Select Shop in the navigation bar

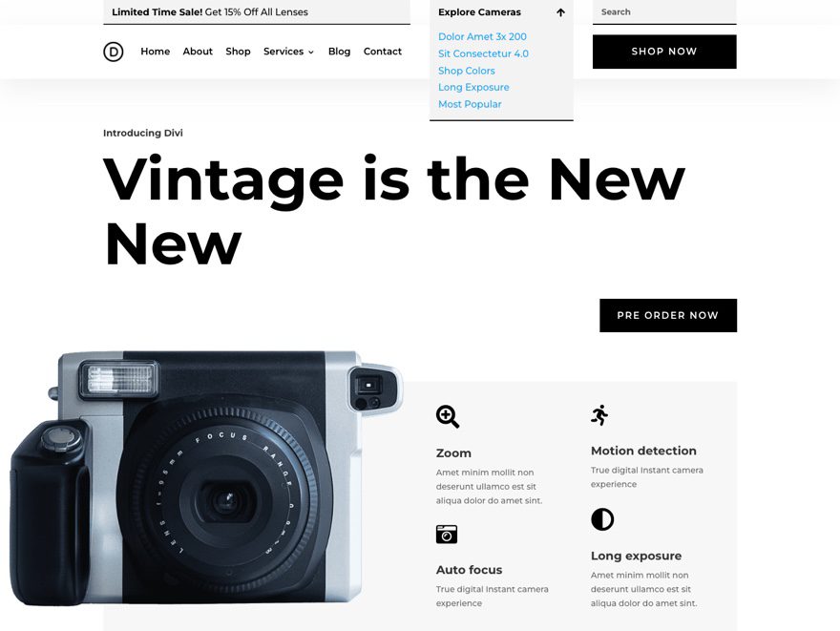pos(238,52)
